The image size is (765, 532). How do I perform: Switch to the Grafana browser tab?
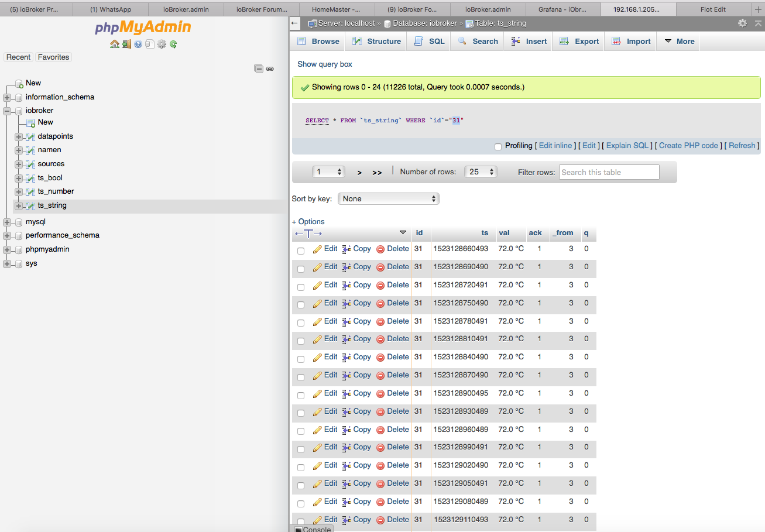click(x=562, y=9)
